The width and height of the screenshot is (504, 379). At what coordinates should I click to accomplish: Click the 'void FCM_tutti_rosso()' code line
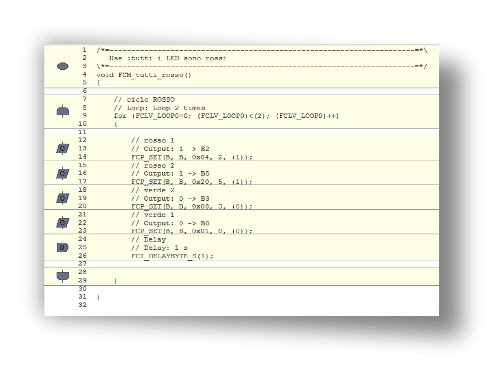click(144, 75)
